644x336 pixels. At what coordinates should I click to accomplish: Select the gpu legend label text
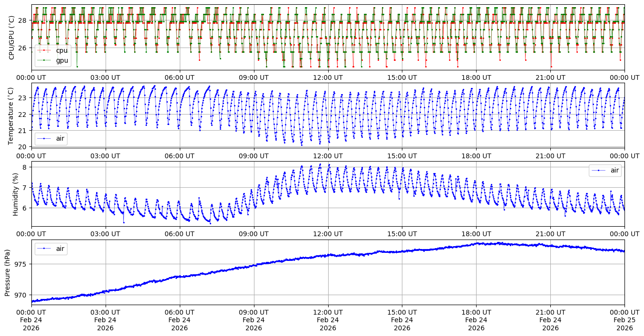(x=62, y=60)
